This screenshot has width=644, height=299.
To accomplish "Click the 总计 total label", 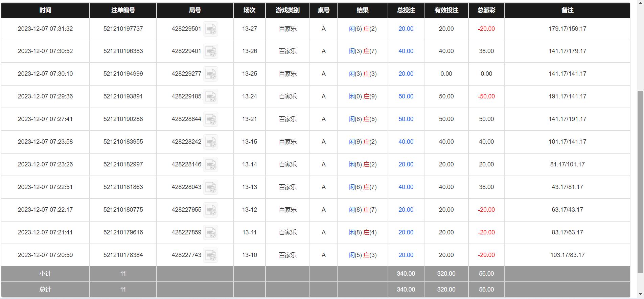I will [45, 290].
